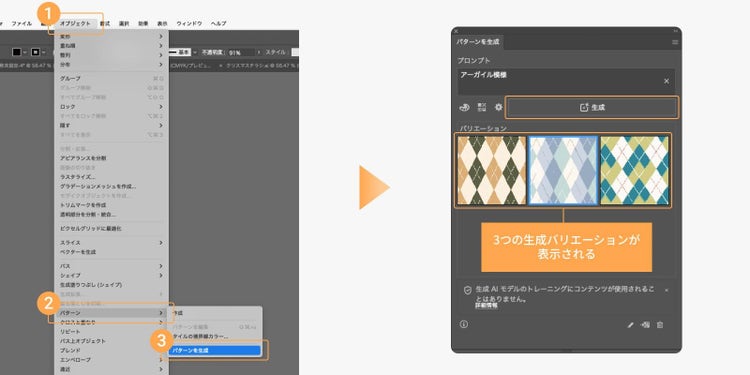Dismiss the AI training notice
Screen dimensions: 750x375
click(666, 290)
